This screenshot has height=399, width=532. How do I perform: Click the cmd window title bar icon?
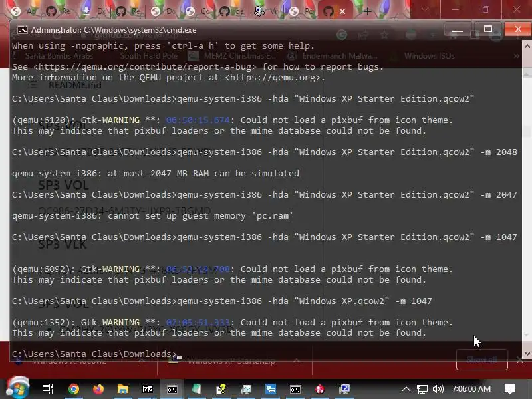pos(23,30)
